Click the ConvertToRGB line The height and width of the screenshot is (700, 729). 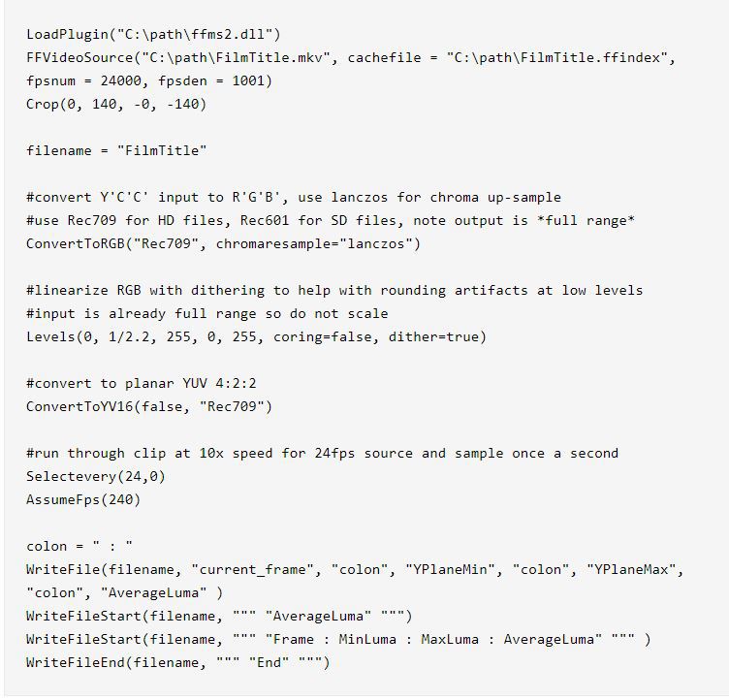[223, 243]
